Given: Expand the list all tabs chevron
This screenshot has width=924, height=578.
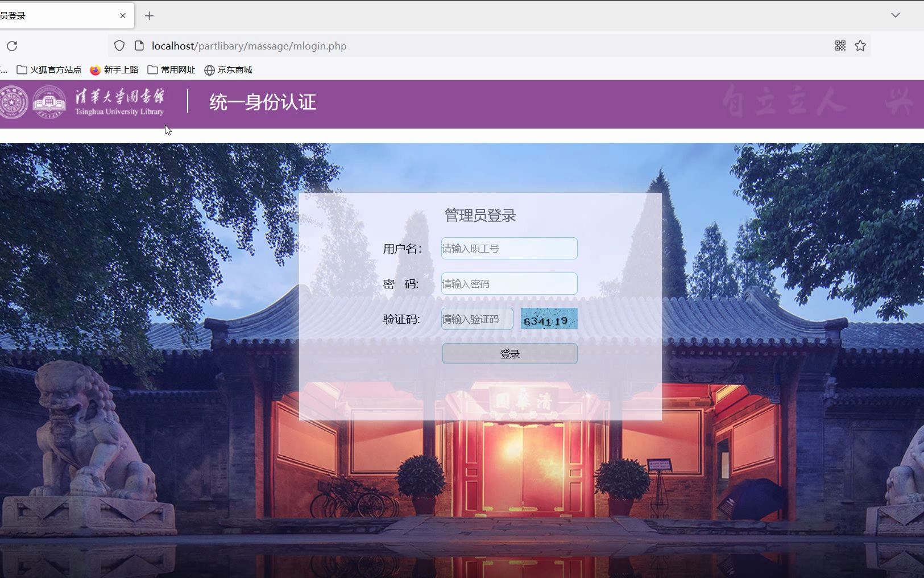Looking at the screenshot, I should tap(896, 15).
